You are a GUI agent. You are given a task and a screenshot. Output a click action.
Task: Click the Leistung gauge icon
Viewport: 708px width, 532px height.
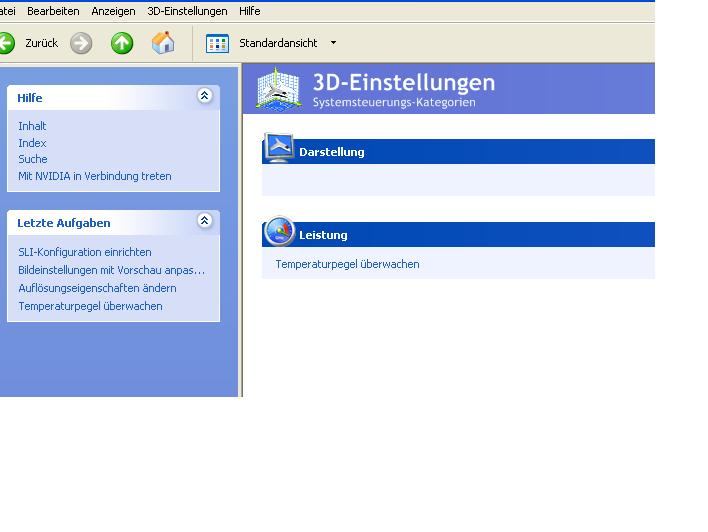click(279, 231)
